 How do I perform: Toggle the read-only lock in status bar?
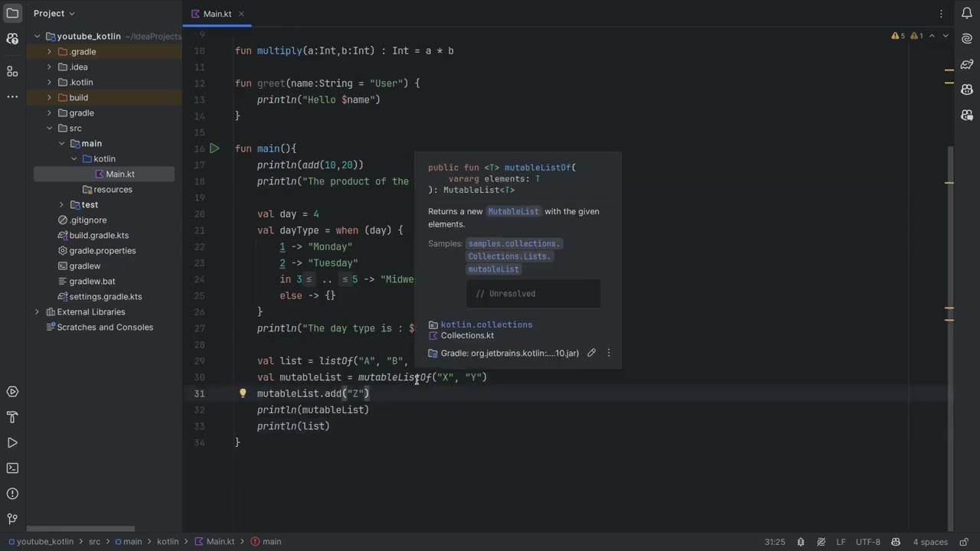962,542
